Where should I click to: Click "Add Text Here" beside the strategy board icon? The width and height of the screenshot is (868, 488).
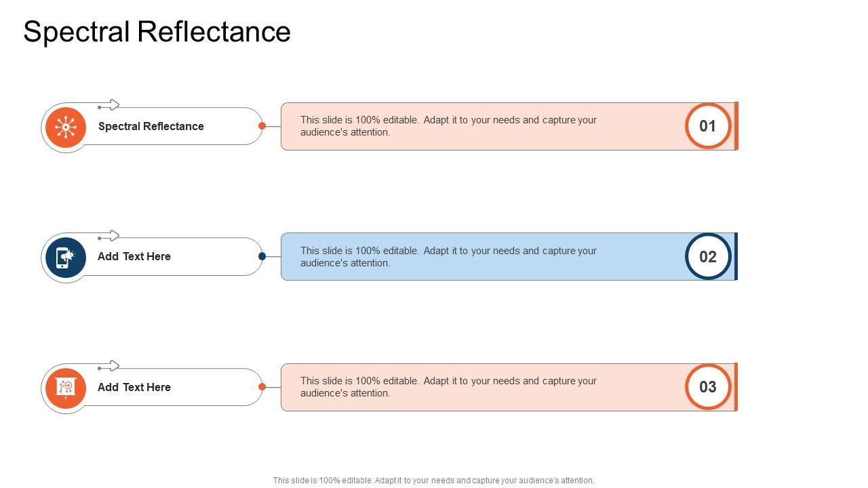tap(134, 388)
